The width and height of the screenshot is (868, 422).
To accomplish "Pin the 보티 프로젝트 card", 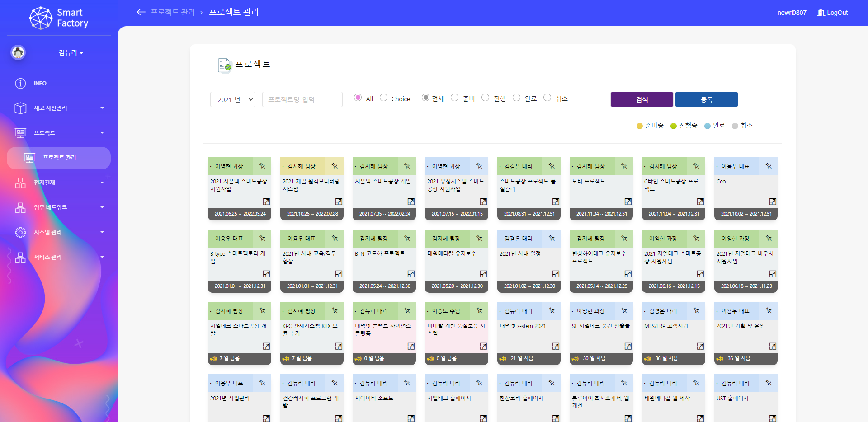I will tap(624, 166).
